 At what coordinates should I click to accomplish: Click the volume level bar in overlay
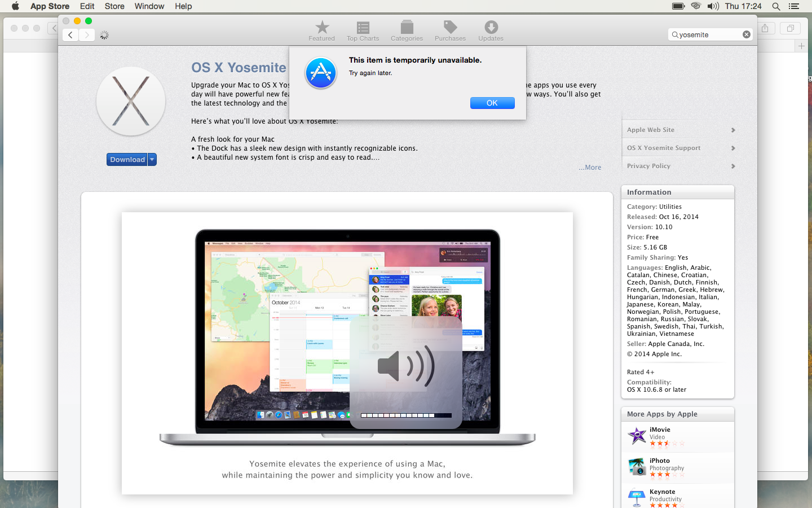pyautogui.click(x=406, y=415)
